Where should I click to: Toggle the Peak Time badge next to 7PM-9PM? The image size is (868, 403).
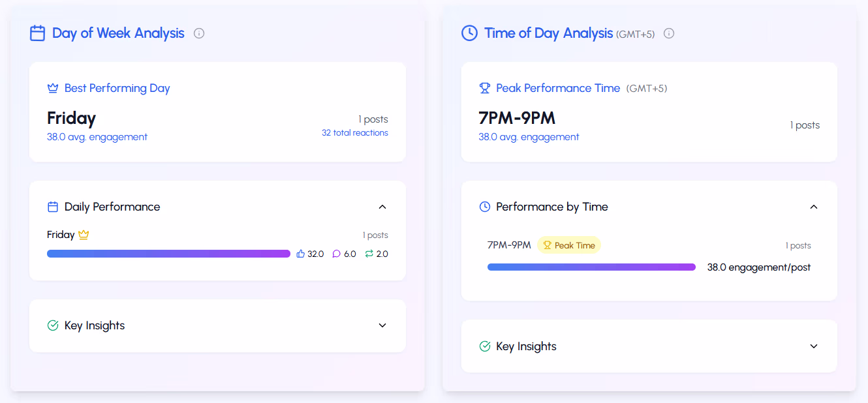[x=568, y=245]
